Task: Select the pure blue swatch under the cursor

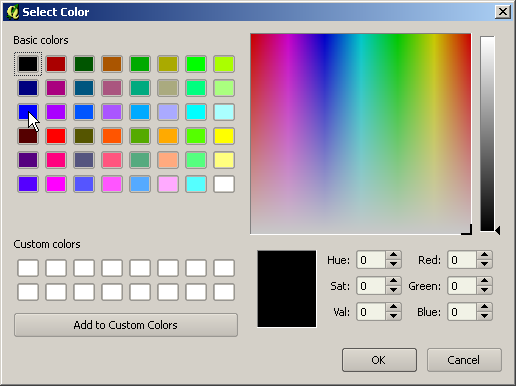Action: 28,112
